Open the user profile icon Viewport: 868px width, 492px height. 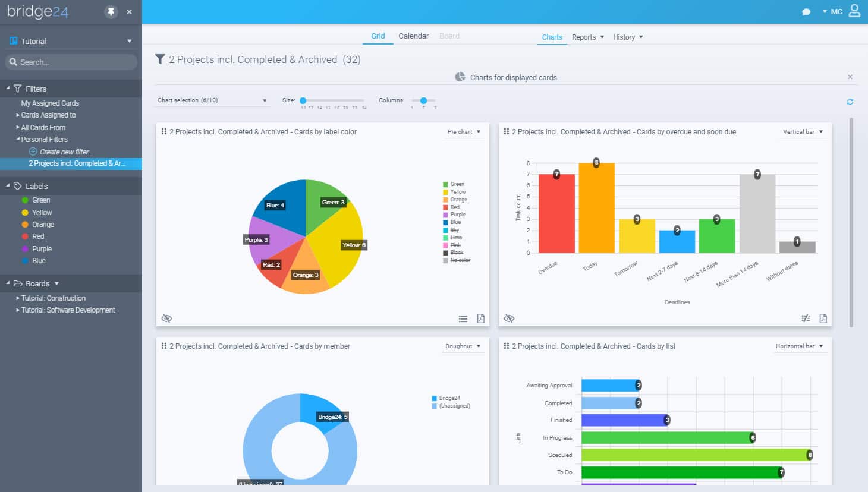(854, 11)
